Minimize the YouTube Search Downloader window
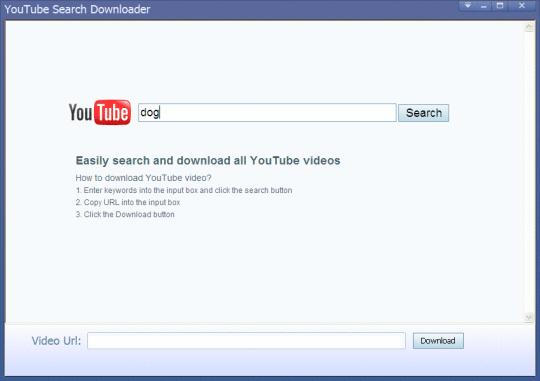The height and width of the screenshot is (381, 540). (x=484, y=6)
